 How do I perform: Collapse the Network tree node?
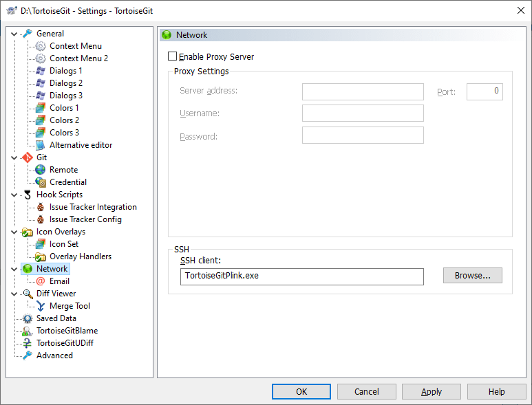click(14, 269)
